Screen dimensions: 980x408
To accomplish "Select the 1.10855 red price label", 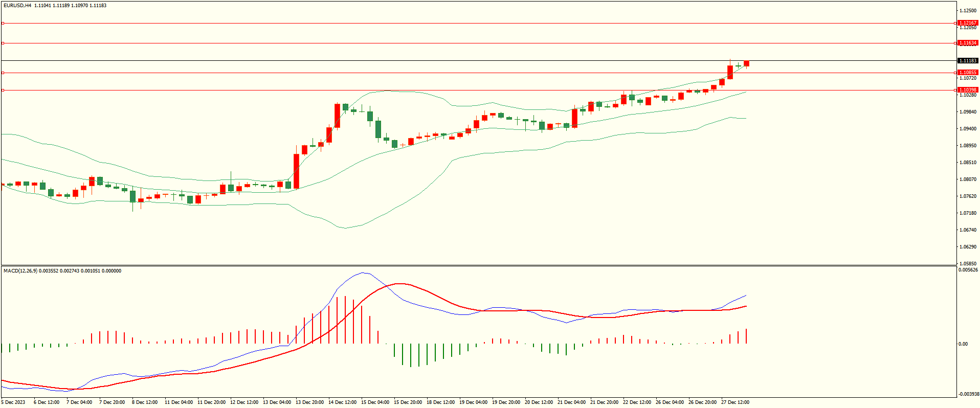I will pyautogui.click(x=968, y=73).
